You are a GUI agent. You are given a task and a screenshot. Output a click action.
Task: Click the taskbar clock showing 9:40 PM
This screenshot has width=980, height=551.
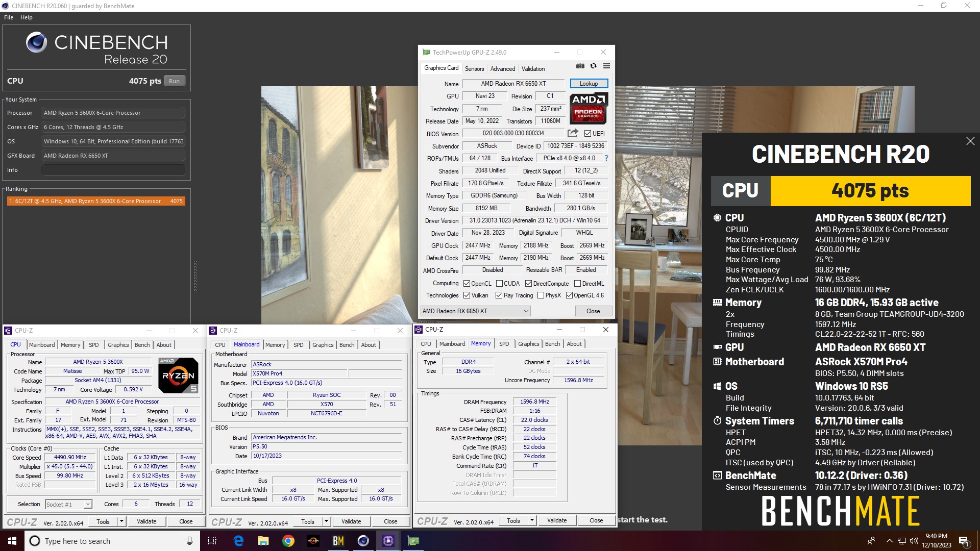pyautogui.click(x=936, y=541)
